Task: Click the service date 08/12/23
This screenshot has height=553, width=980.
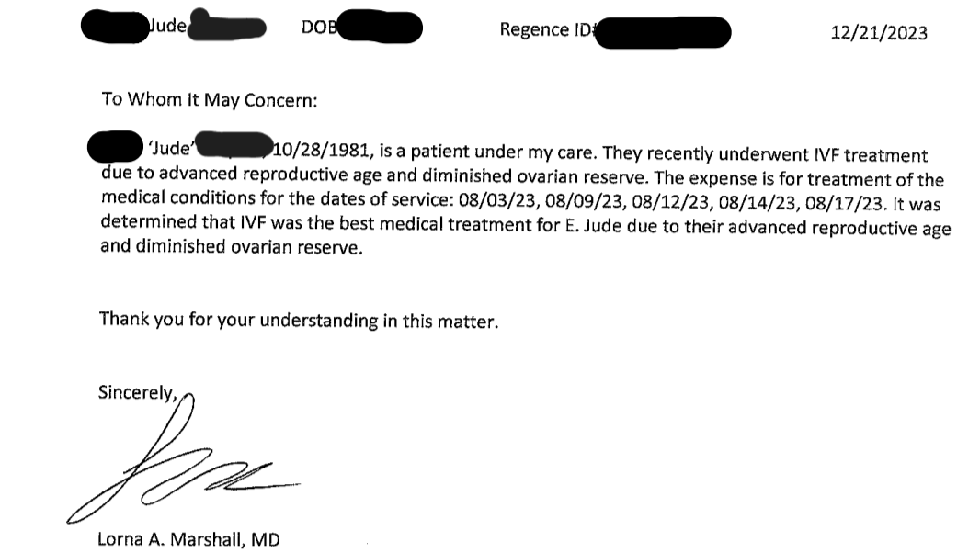Action: pyautogui.click(x=643, y=204)
